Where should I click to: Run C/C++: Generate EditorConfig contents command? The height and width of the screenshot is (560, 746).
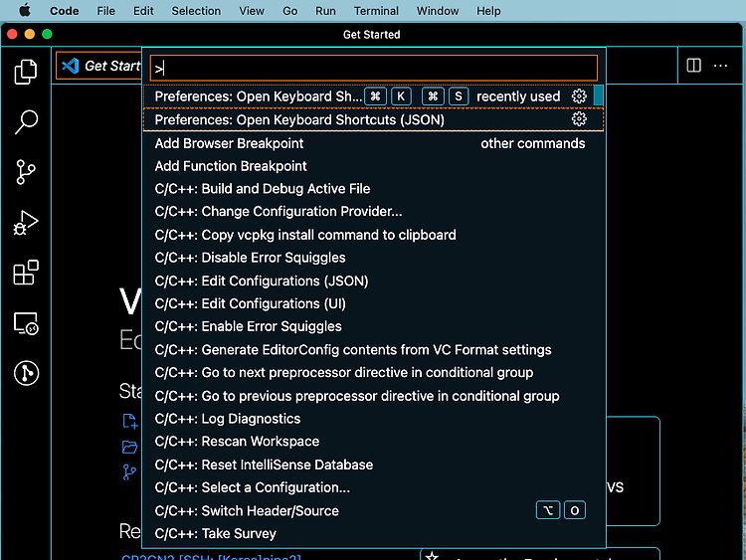(373, 350)
